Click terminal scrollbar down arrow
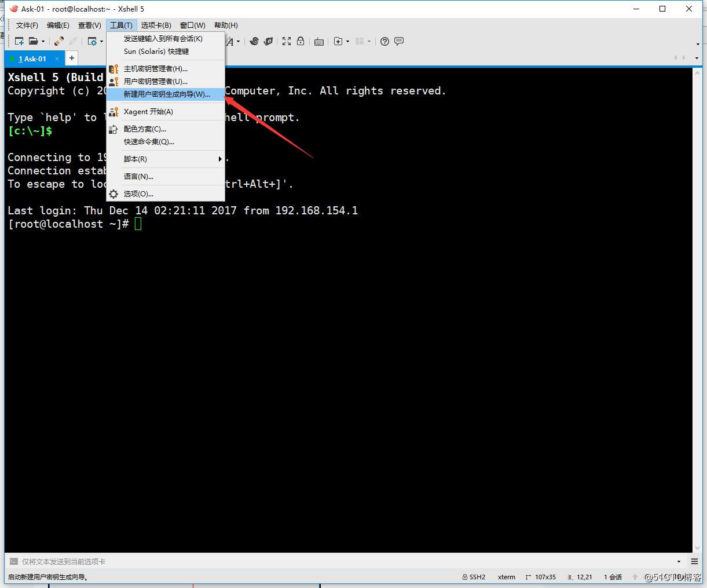 (x=697, y=548)
